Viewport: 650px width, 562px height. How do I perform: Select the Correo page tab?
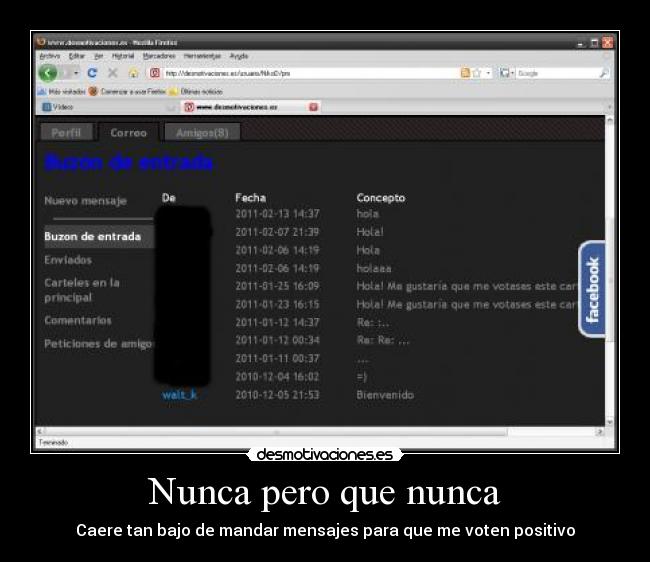click(x=129, y=133)
